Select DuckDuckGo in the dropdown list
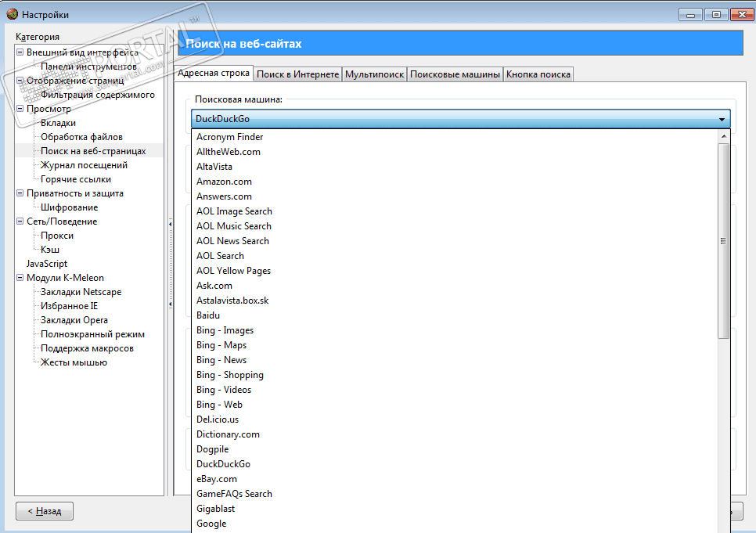 coord(455,464)
